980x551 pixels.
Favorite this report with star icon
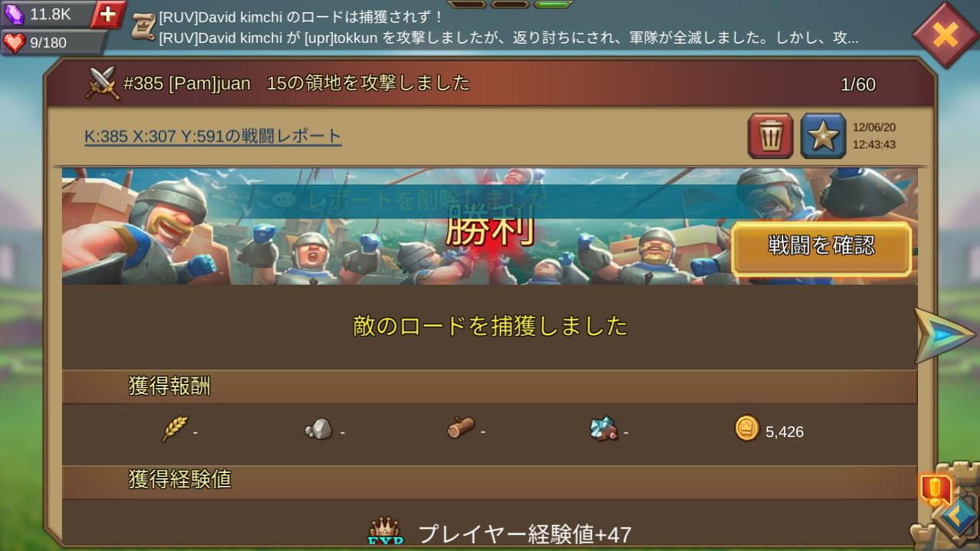click(x=823, y=136)
